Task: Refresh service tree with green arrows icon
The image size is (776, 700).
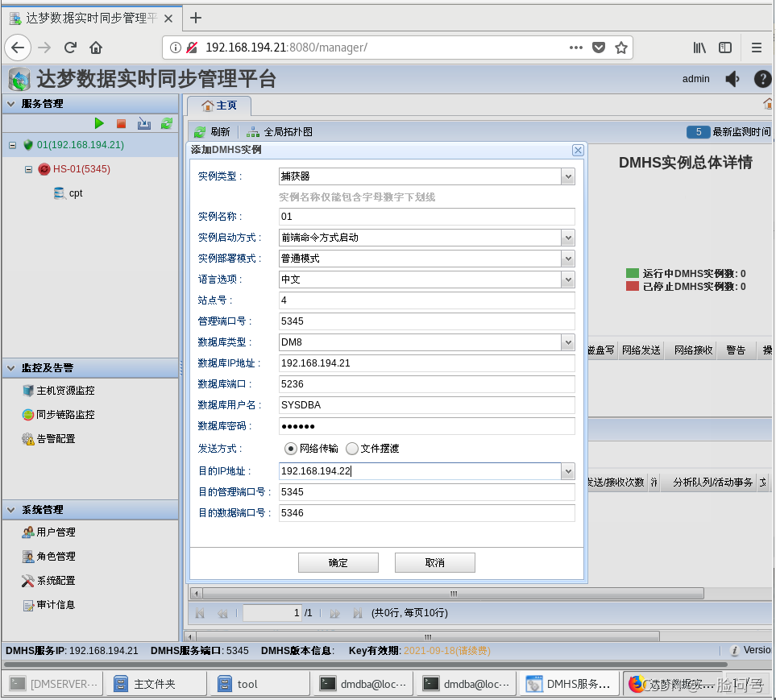Action: pyautogui.click(x=167, y=124)
